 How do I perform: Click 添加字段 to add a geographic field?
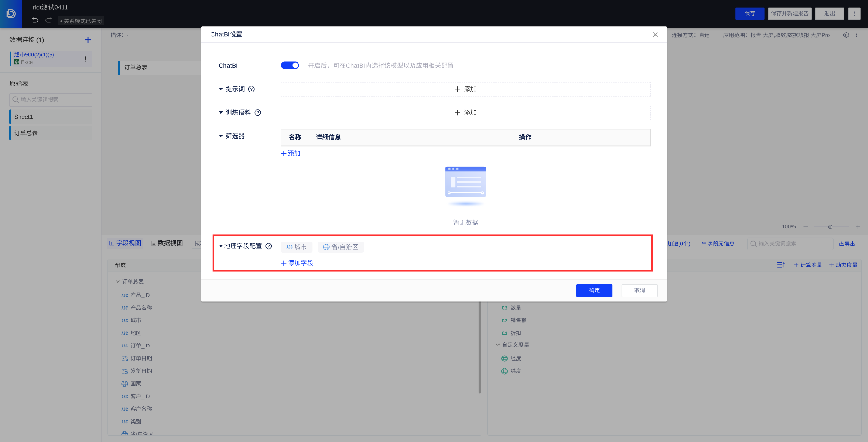pyautogui.click(x=297, y=263)
